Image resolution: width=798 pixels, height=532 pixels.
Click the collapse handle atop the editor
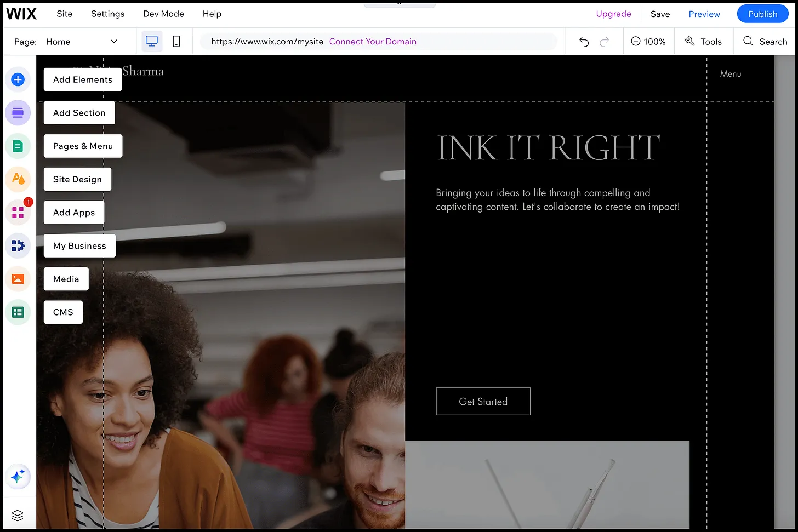(x=400, y=4)
